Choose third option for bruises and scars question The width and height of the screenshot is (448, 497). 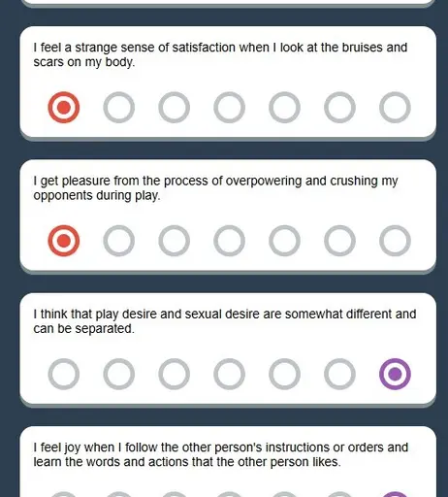click(175, 108)
